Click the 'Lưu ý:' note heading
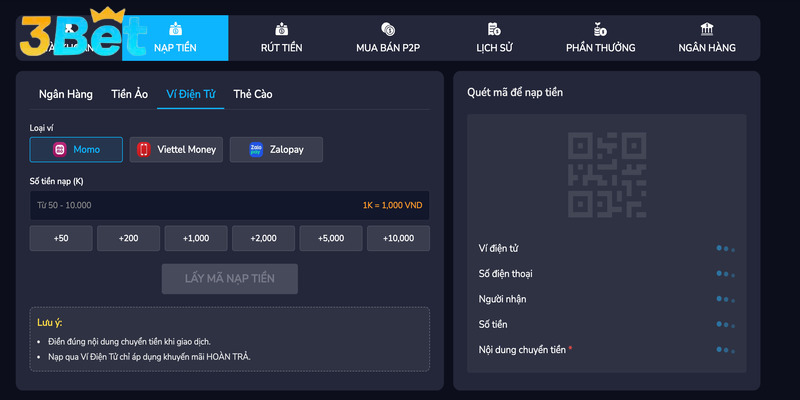 pos(50,323)
